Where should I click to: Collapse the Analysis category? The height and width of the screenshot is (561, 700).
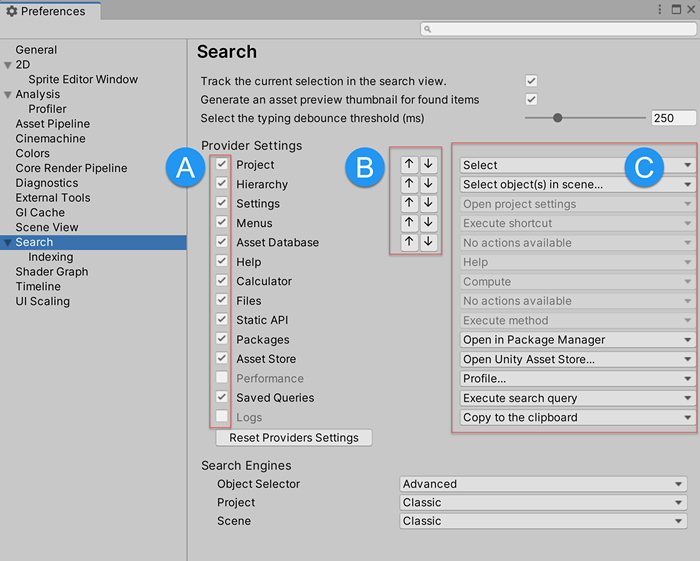click(8, 95)
